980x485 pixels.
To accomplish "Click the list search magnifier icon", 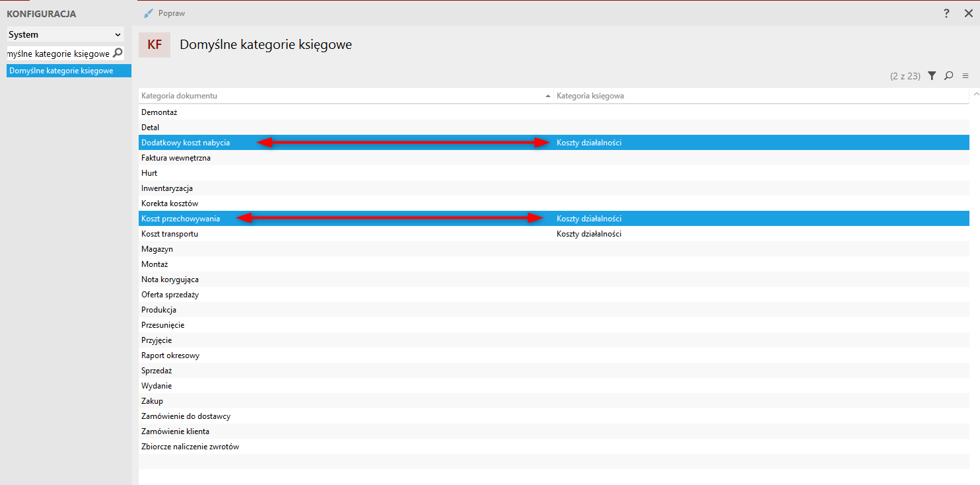I will click(x=948, y=76).
